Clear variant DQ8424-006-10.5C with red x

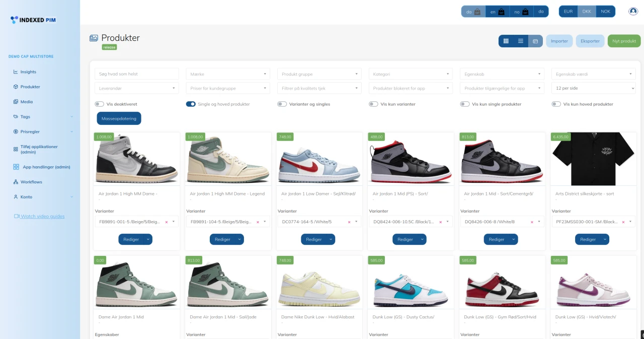[x=440, y=222]
